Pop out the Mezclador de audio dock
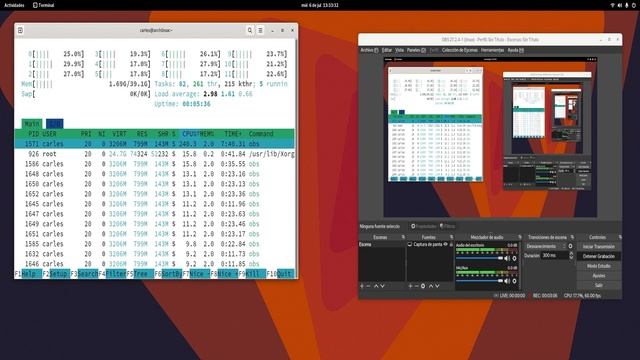This screenshot has height=360, width=640. click(520, 237)
